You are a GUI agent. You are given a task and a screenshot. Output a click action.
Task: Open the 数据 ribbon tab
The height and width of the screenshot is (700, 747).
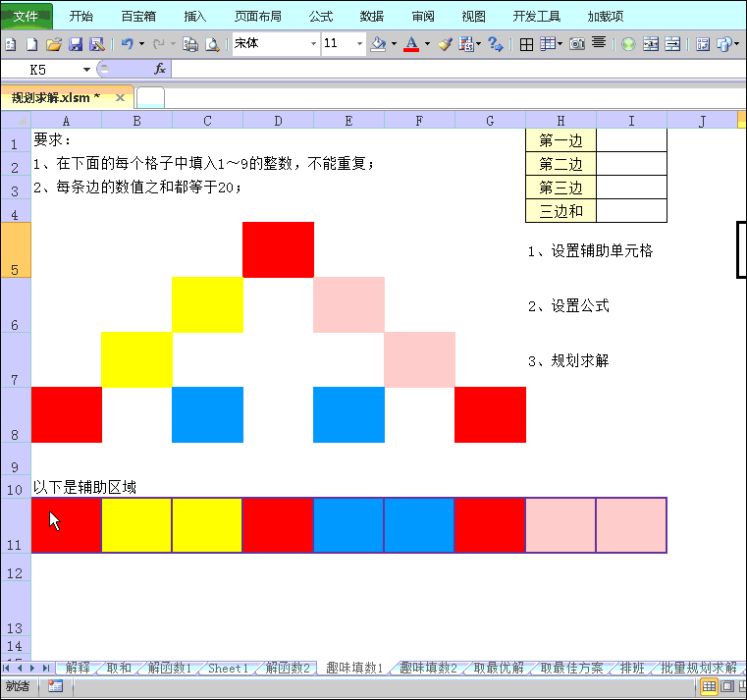372,17
